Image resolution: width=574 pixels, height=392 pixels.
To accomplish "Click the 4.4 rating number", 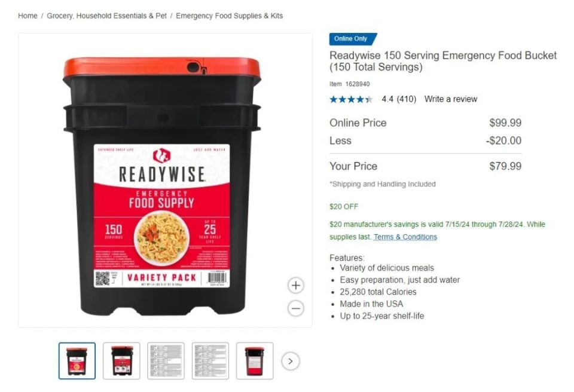I will coord(387,99).
